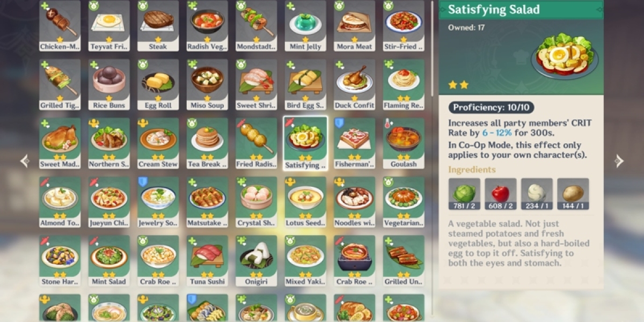Choose the Mint Jelly dish
Viewport: 644px width, 322px height.
[305, 26]
